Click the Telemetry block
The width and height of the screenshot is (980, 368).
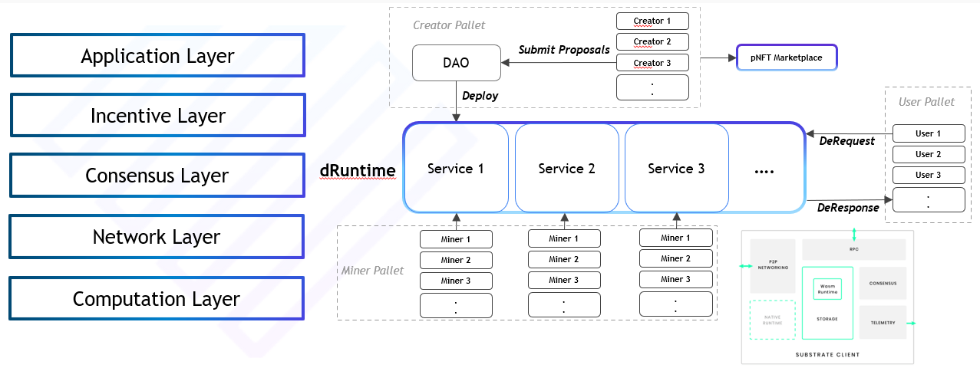pos(883,323)
